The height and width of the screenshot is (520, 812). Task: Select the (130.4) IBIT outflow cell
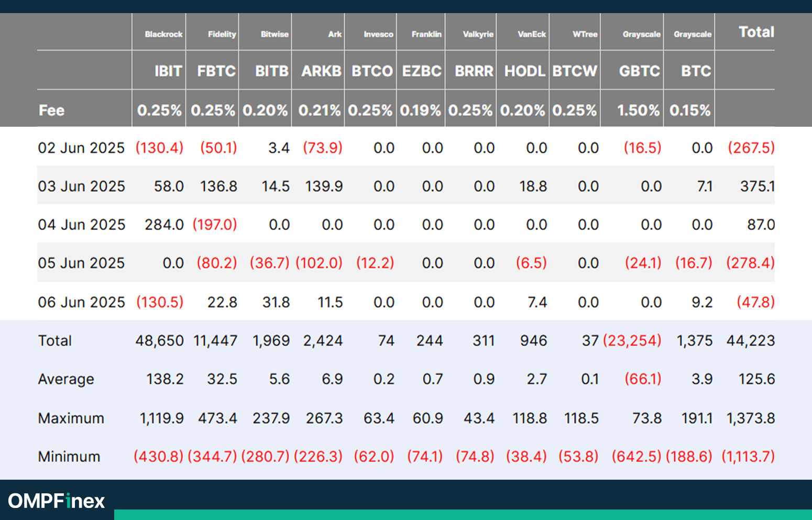pyautogui.click(x=160, y=148)
